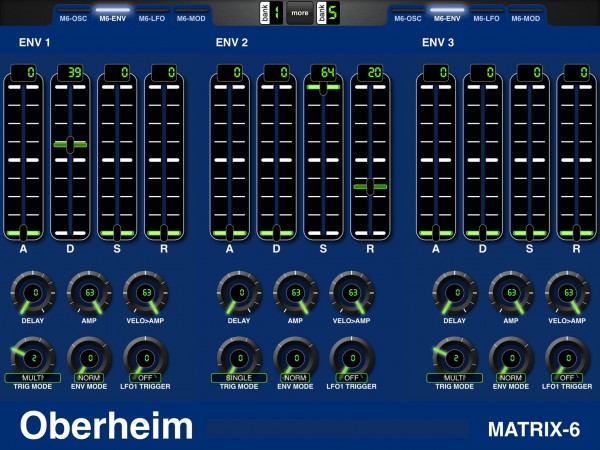The height and width of the screenshot is (450, 600).
Task: Click the ENV 1 AMP knob
Action: [x=89, y=293]
